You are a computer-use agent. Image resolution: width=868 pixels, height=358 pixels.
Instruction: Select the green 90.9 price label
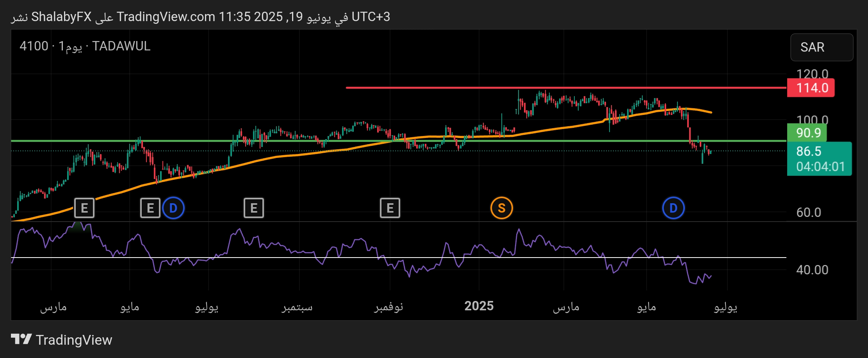[x=807, y=133]
